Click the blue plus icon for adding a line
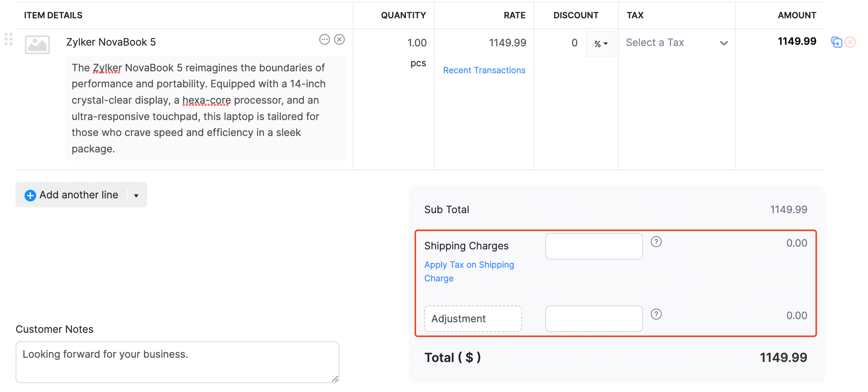This screenshot has width=868, height=392. click(x=30, y=195)
